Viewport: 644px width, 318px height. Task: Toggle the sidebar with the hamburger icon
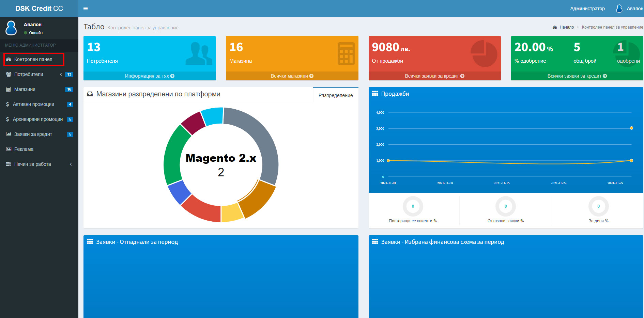(x=86, y=9)
